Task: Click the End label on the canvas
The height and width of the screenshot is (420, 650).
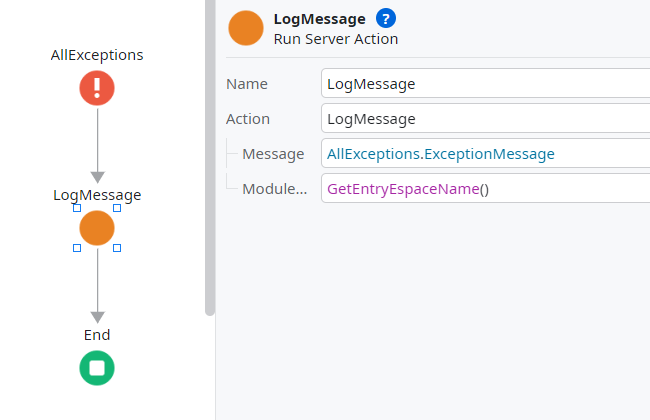Action: pyautogui.click(x=97, y=335)
